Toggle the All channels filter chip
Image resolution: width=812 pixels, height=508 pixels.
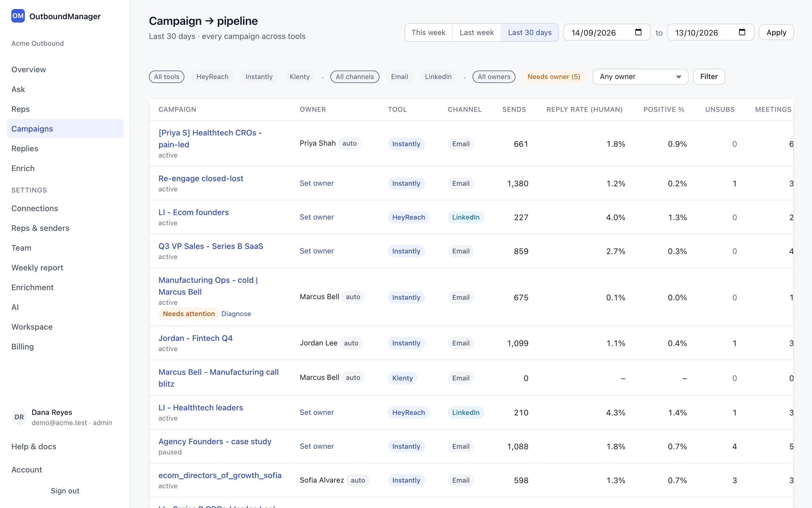coord(355,76)
